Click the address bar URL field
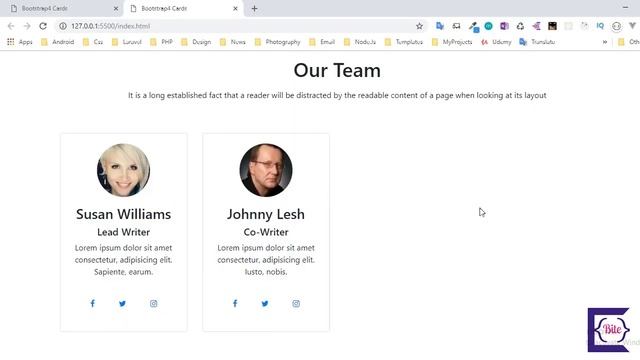 tap(241, 26)
